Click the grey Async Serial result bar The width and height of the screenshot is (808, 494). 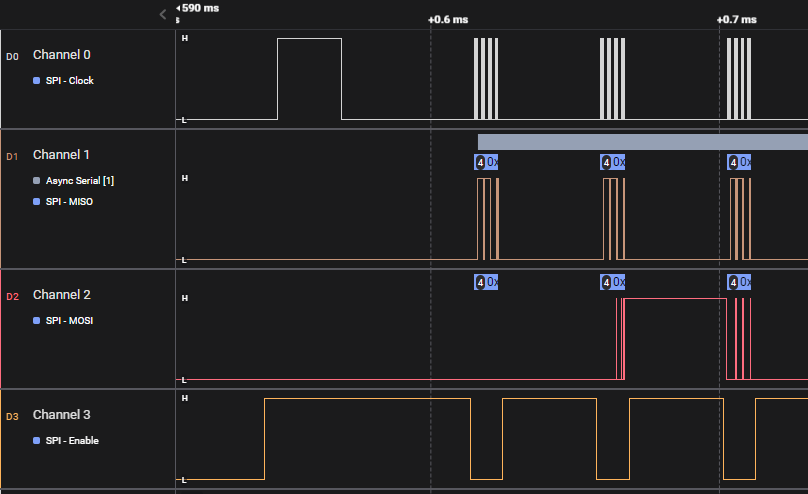coord(643,142)
